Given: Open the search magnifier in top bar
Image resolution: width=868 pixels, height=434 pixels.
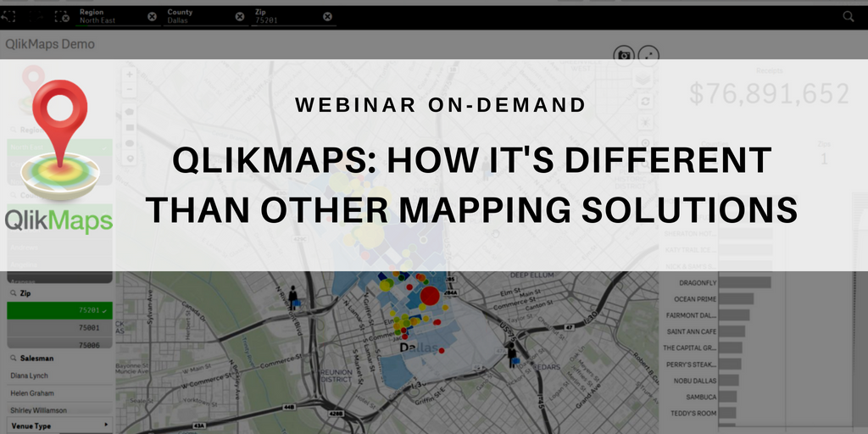Looking at the screenshot, I should [848, 17].
